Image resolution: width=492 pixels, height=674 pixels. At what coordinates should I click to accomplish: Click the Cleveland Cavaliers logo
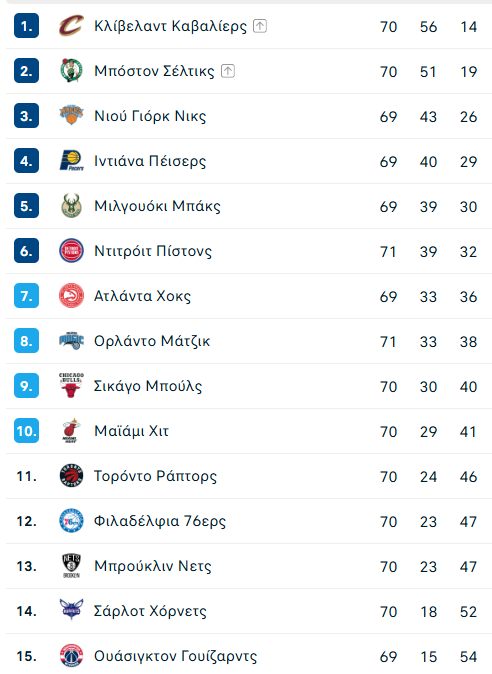(x=71, y=26)
